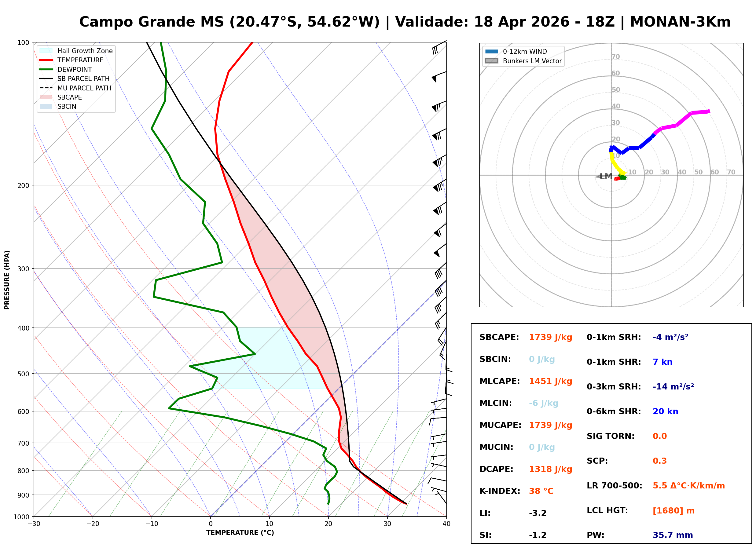Click the light blue SBCIN legend swatch
Viewport: 756px width, 559px height.
(46, 106)
